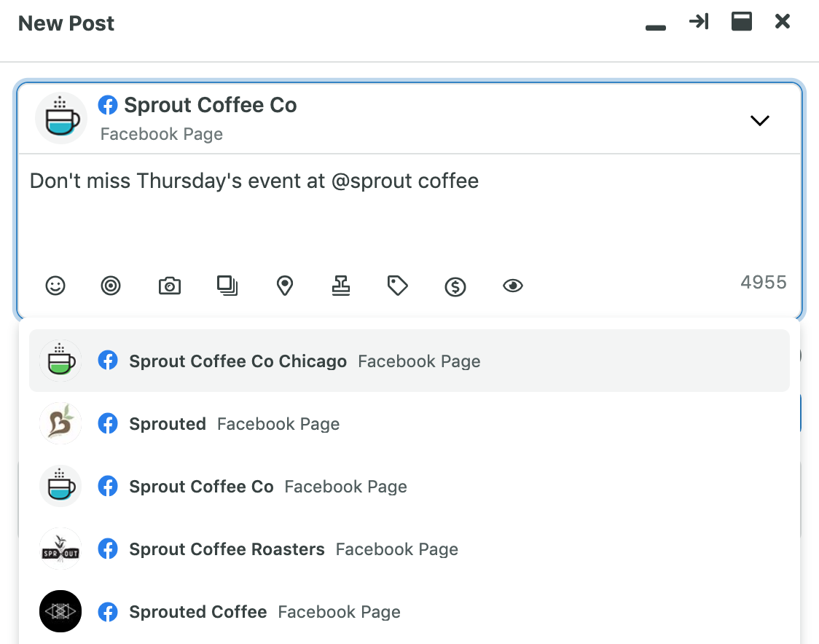Toggle post preview eye icon
Viewport: 819px width, 644px height.
[x=513, y=286]
